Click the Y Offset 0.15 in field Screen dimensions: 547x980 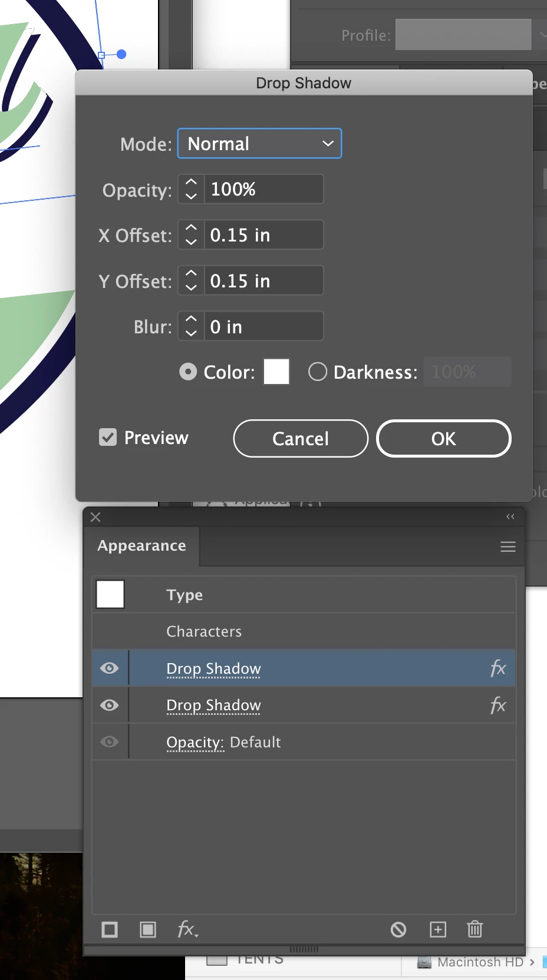263,280
